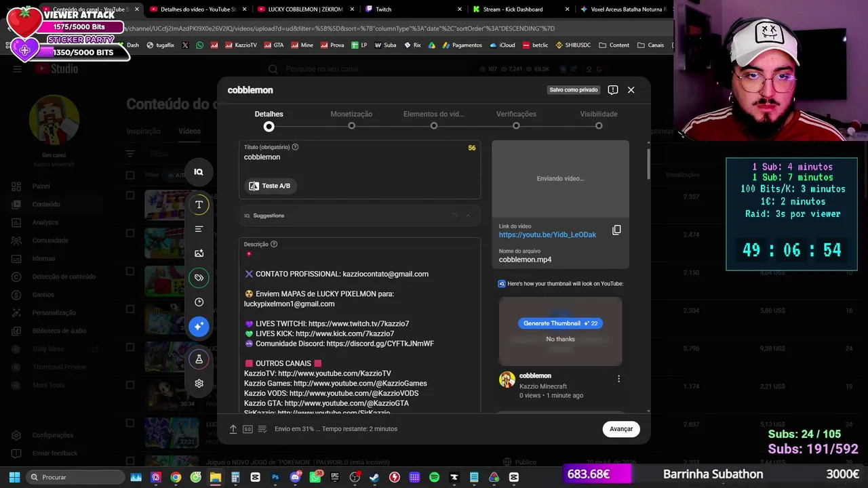The width and height of the screenshot is (868, 488).
Task: Click the Windows Start button
Action: click(x=14, y=477)
